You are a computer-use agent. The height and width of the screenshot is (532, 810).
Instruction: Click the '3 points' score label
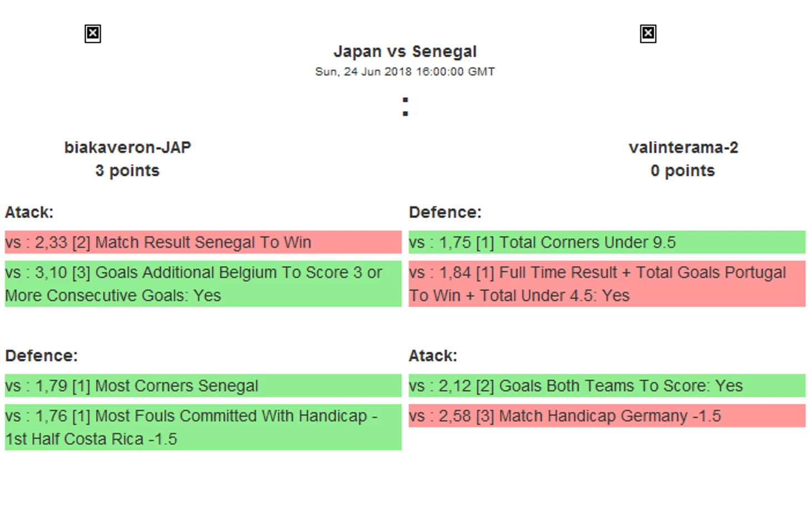point(127,171)
